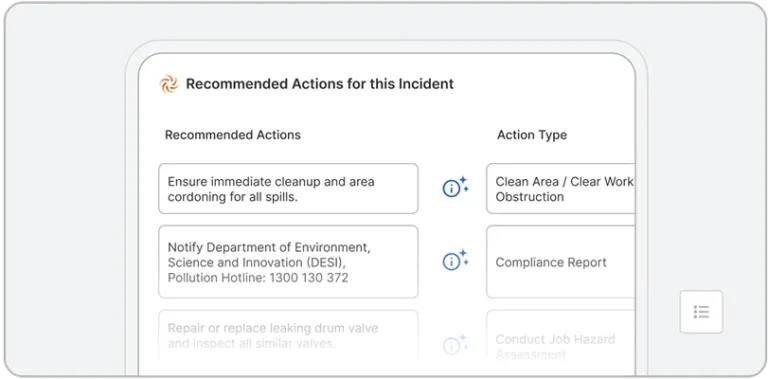Click the AI info icon for the drum valve row
Image resolution: width=768 pixels, height=379 pixels.
pyautogui.click(x=456, y=346)
